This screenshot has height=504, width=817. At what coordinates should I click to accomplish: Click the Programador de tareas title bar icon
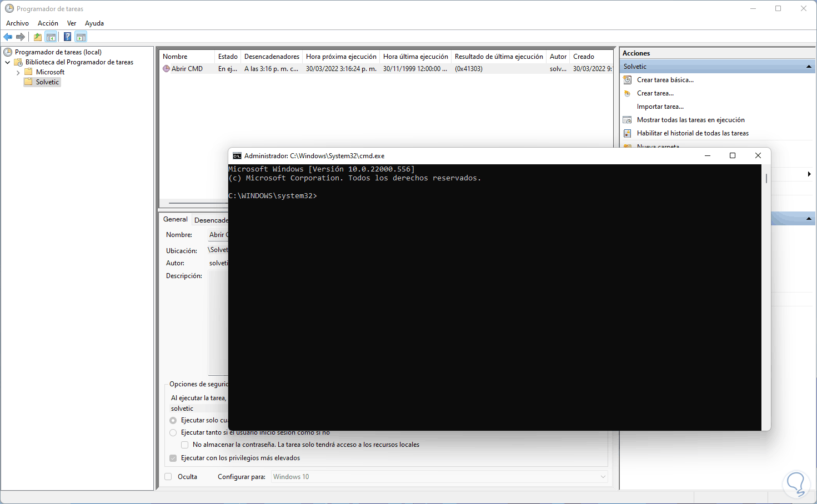9,9
